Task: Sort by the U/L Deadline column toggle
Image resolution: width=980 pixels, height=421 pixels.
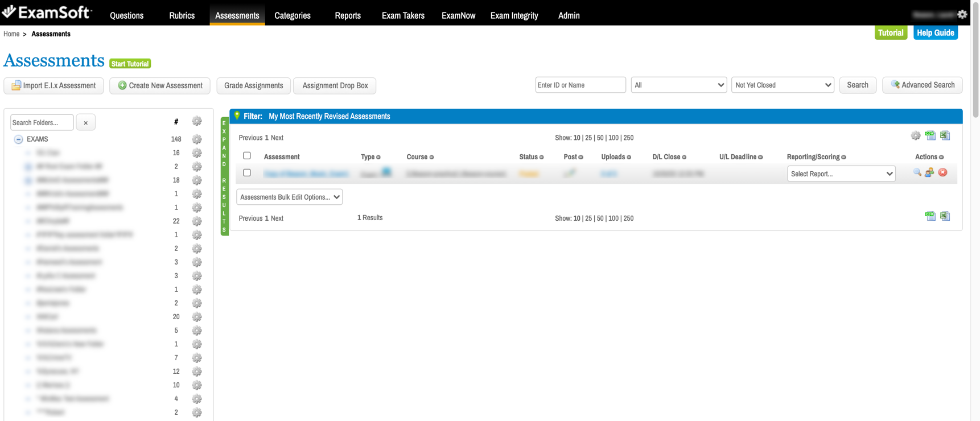Action: pos(760,158)
